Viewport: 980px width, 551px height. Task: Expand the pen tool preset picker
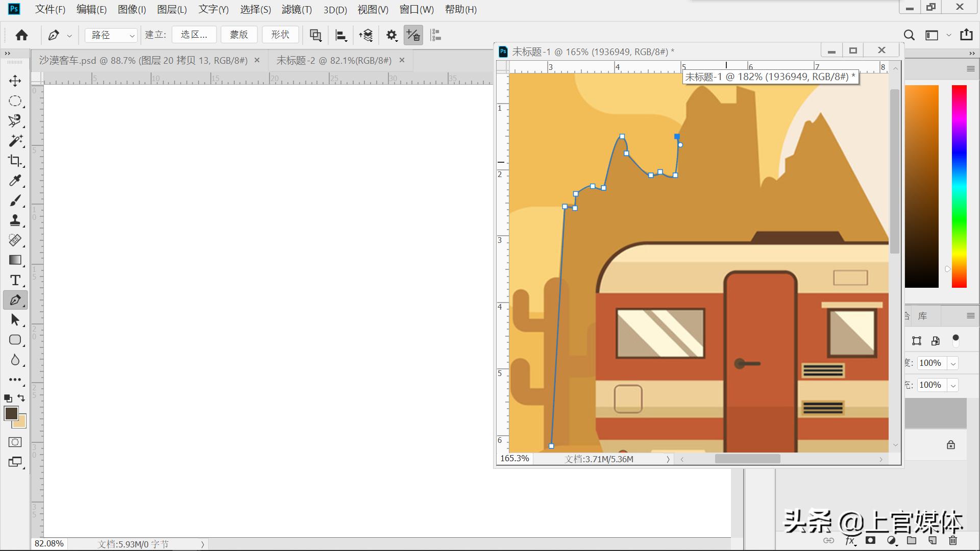69,35
